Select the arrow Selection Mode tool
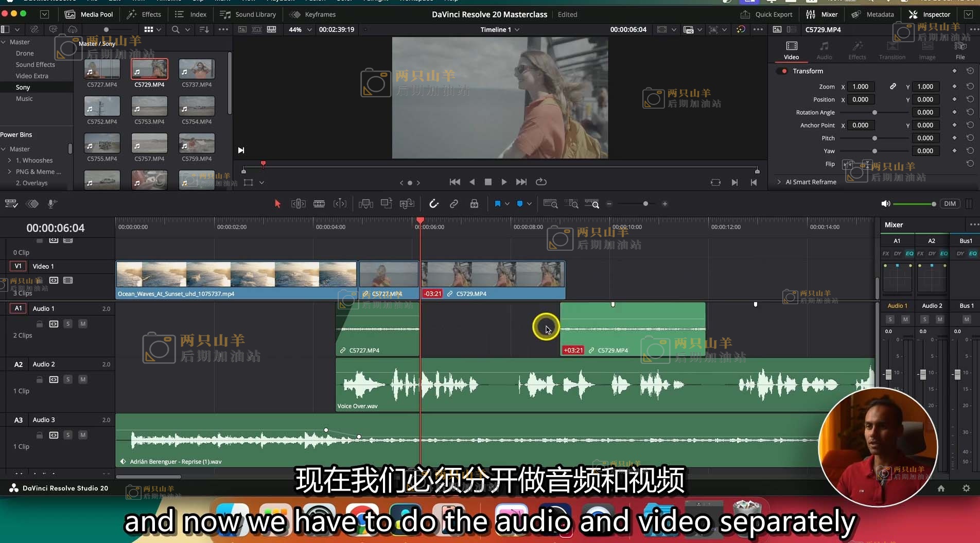This screenshot has height=543, width=980. pos(277,204)
